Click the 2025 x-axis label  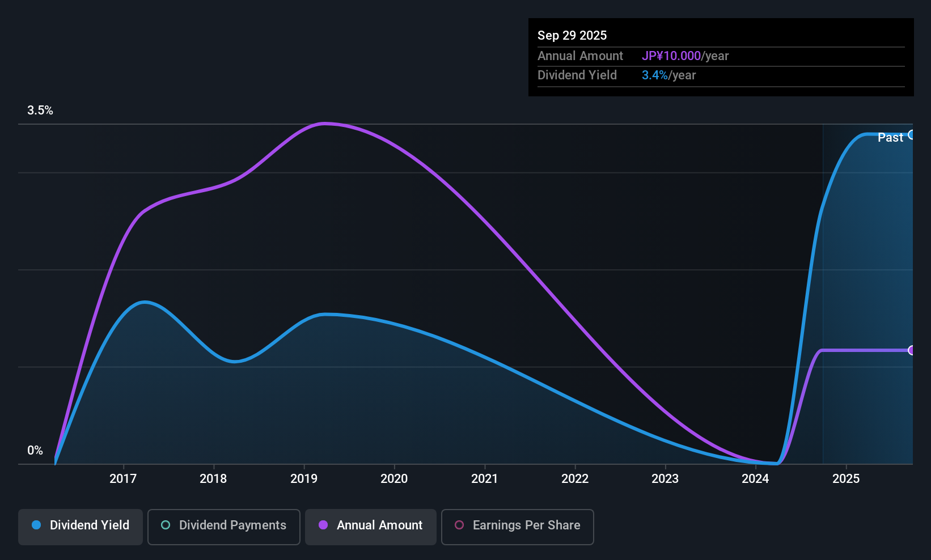(x=845, y=479)
